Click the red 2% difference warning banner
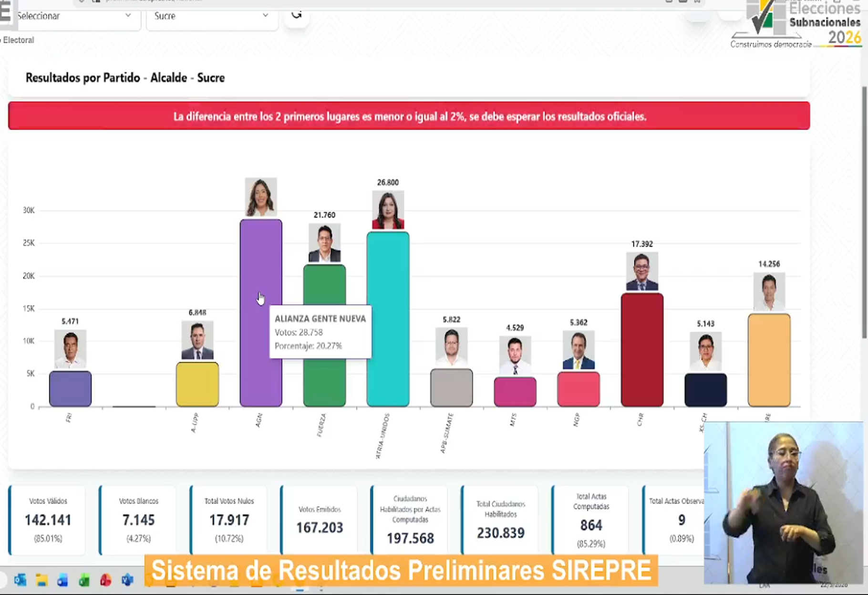The height and width of the screenshot is (595, 868). coord(409,116)
